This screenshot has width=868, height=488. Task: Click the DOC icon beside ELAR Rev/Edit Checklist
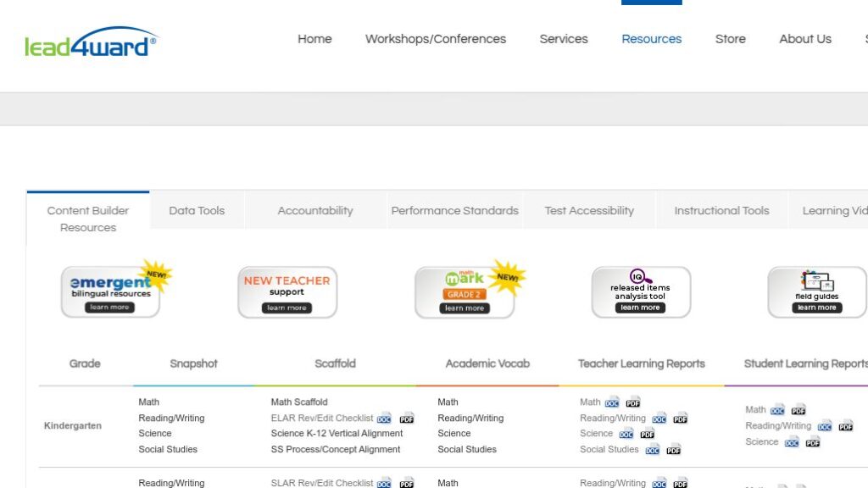tap(384, 418)
